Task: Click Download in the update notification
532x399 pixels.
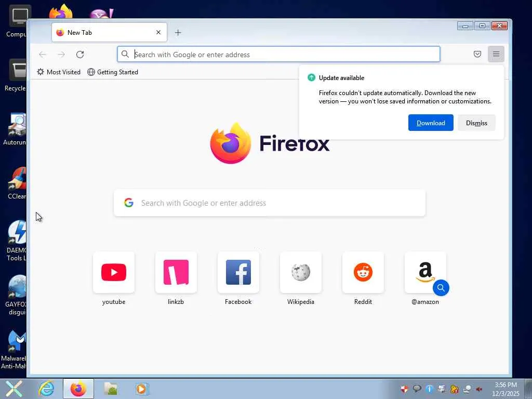Action: (431, 123)
